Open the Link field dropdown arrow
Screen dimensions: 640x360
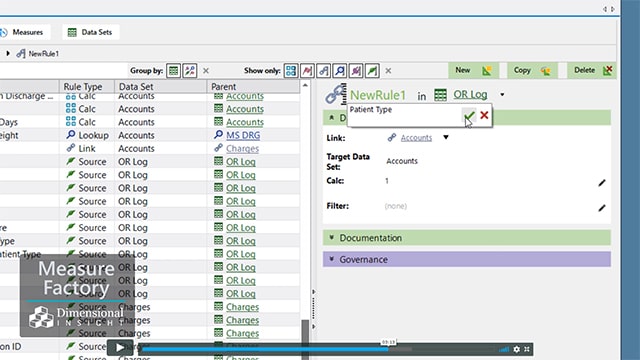(446, 138)
